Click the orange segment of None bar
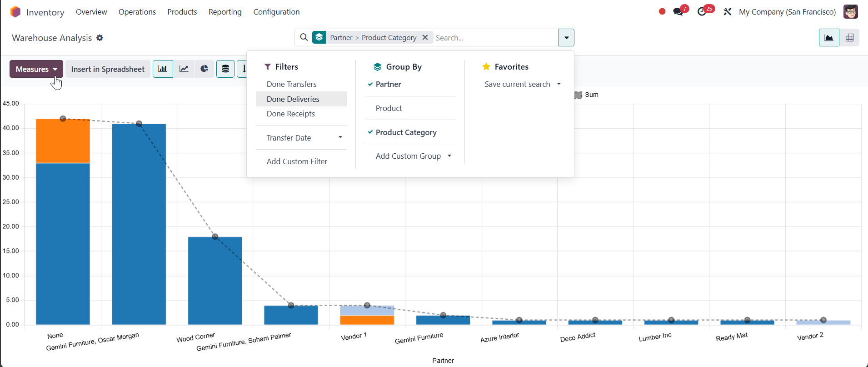868x367 pixels. click(x=63, y=141)
